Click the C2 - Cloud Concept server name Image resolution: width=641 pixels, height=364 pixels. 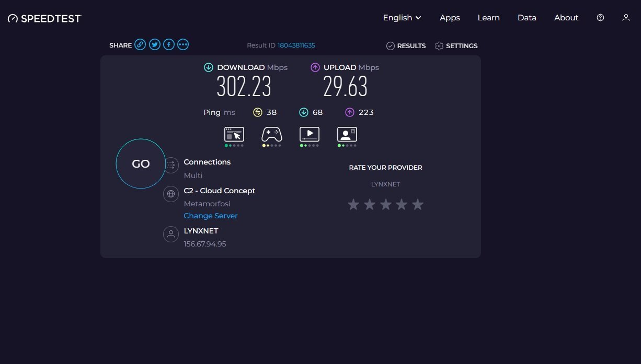tap(220, 191)
